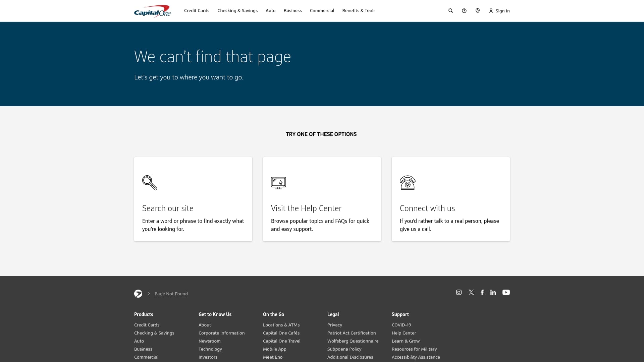The height and width of the screenshot is (362, 644).
Task: Click the magnifying glass card icon
Action: click(x=150, y=183)
